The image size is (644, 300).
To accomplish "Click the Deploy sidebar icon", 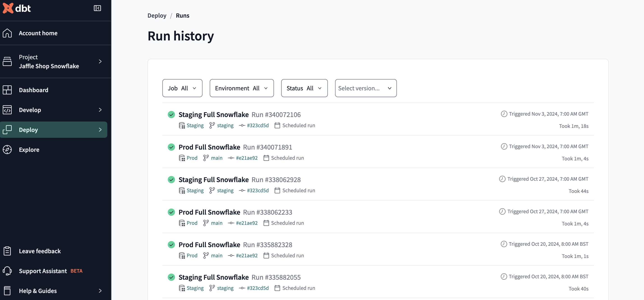I will tap(7, 129).
